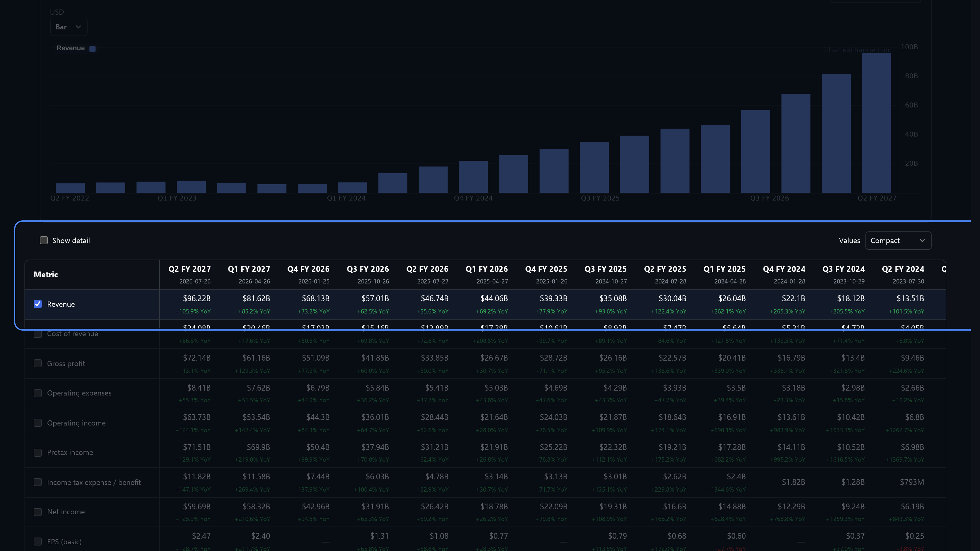Click the $22.09B net income value
Image resolution: width=980 pixels, height=551 pixels.
pyautogui.click(x=553, y=507)
